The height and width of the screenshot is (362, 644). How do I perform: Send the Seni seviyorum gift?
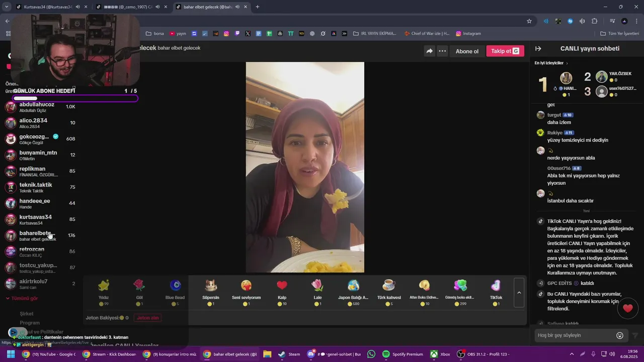pyautogui.click(x=246, y=292)
